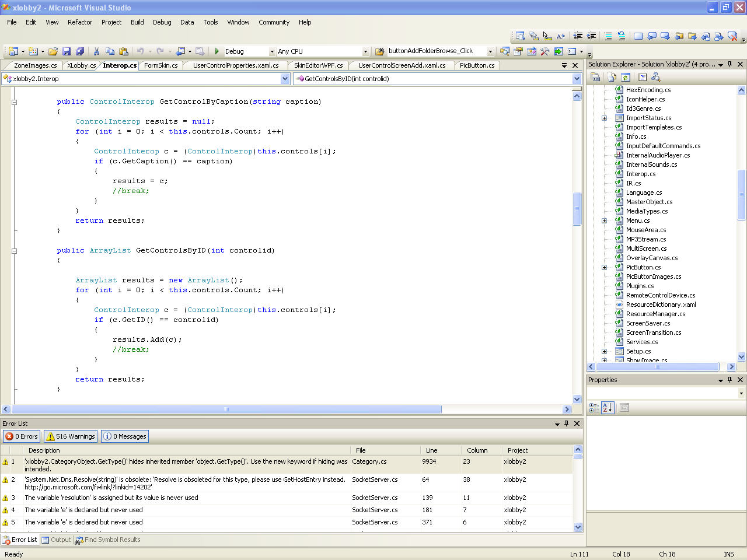Start debugging with the green play icon

click(217, 51)
